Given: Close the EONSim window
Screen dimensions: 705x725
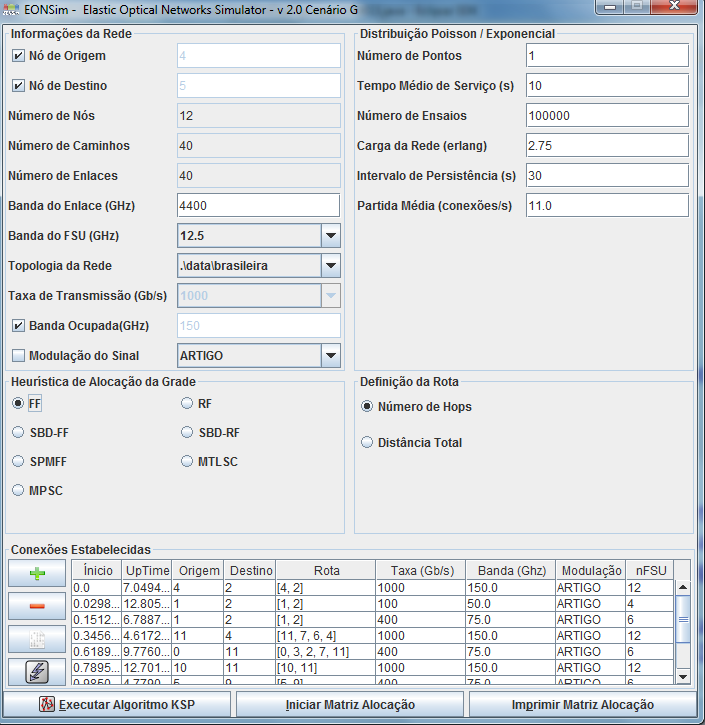Looking at the screenshot, I should click(x=674, y=6).
